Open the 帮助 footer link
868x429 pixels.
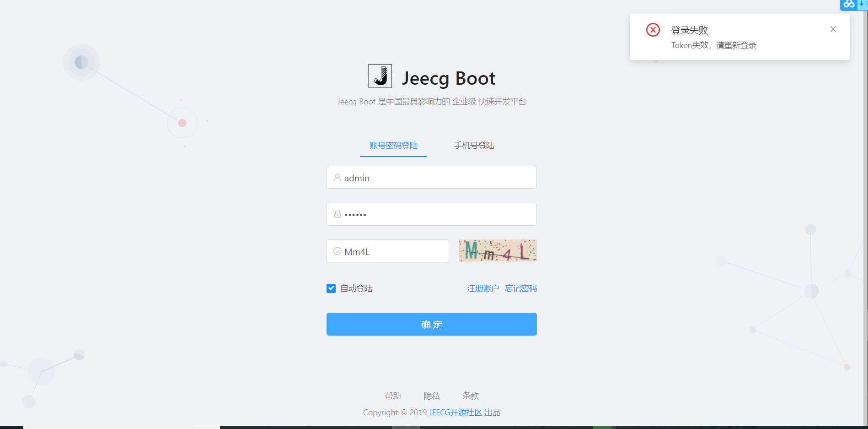[393, 396]
